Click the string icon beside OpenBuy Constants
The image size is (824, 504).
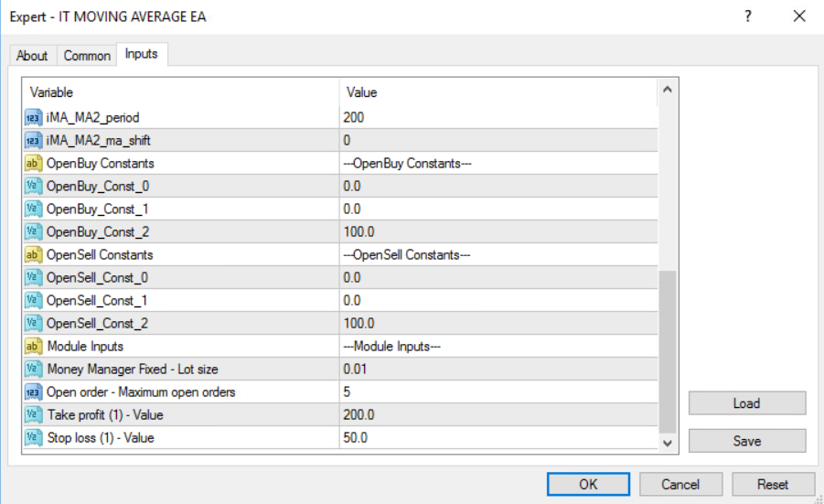pos(33,163)
